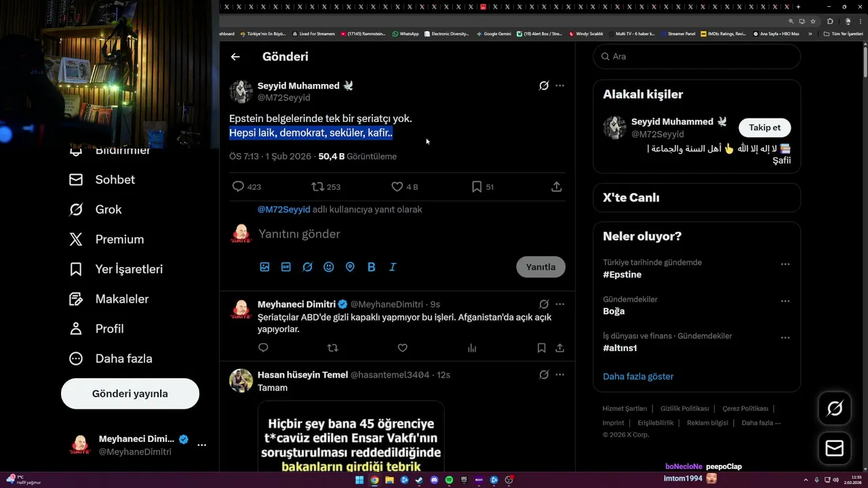This screenshot has width=868, height=488.
Task: Click Takip et to follow Seyyid Muhammed
Action: click(764, 127)
